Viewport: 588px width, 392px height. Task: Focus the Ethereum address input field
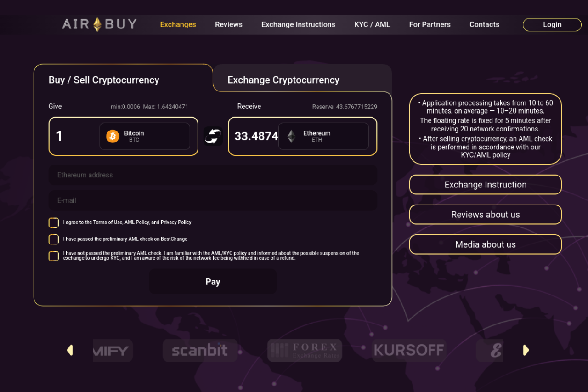tap(213, 175)
